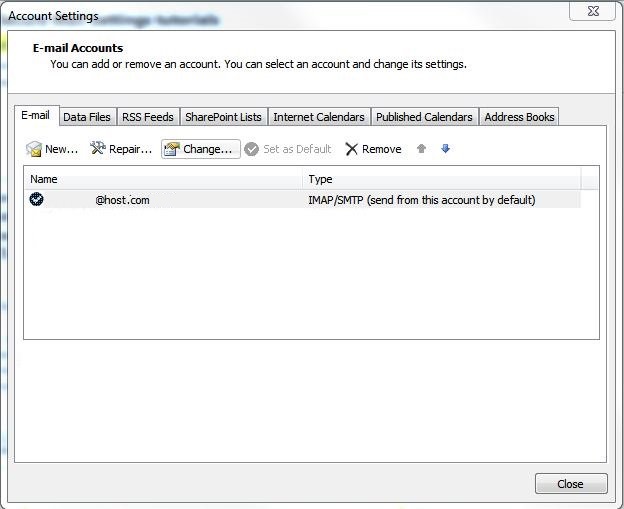Click the default account checkmark icon in list
Screen dimensions: 624x509
[37, 199]
